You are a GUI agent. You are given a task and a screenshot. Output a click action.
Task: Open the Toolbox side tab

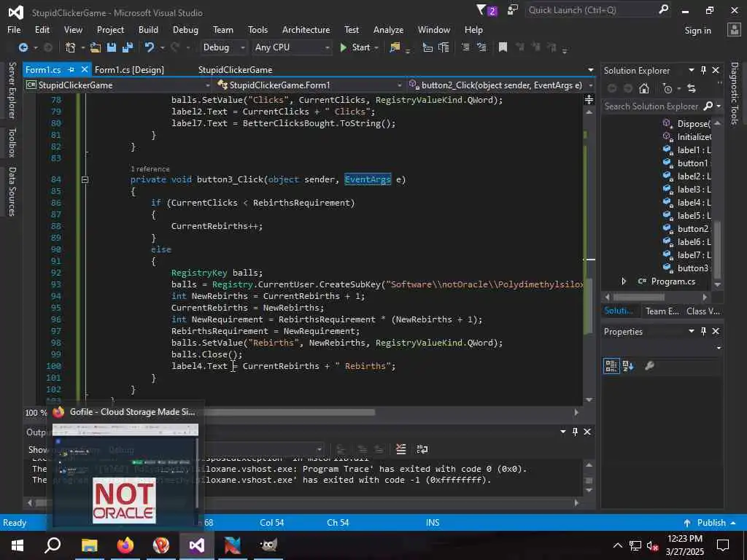pyautogui.click(x=12, y=142)
